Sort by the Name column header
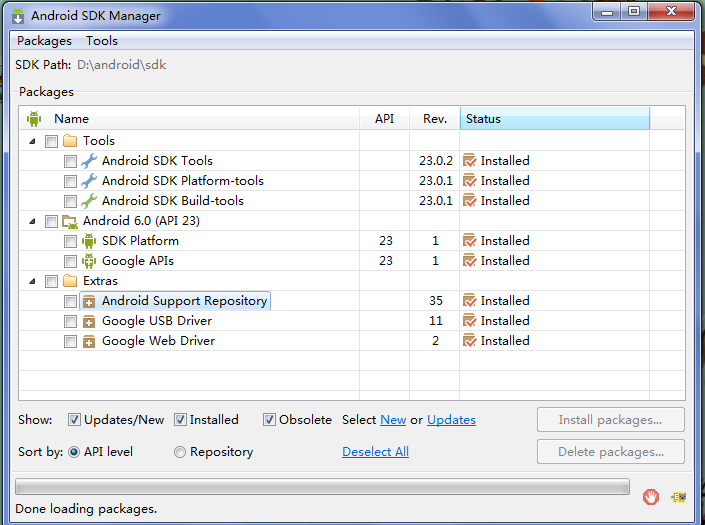The height and width of the screenshot is (525, 705). point(190,119)
